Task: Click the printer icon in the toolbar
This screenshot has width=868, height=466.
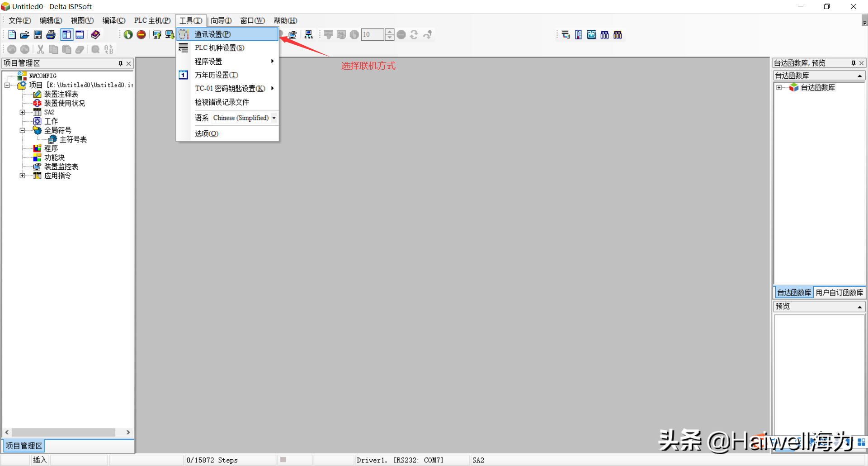Action: 51,35
